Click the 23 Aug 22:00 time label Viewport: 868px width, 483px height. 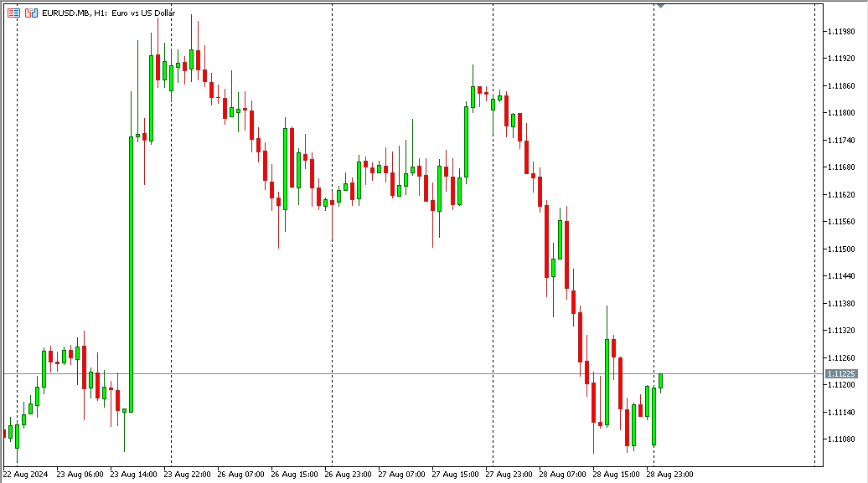(187, 474)
